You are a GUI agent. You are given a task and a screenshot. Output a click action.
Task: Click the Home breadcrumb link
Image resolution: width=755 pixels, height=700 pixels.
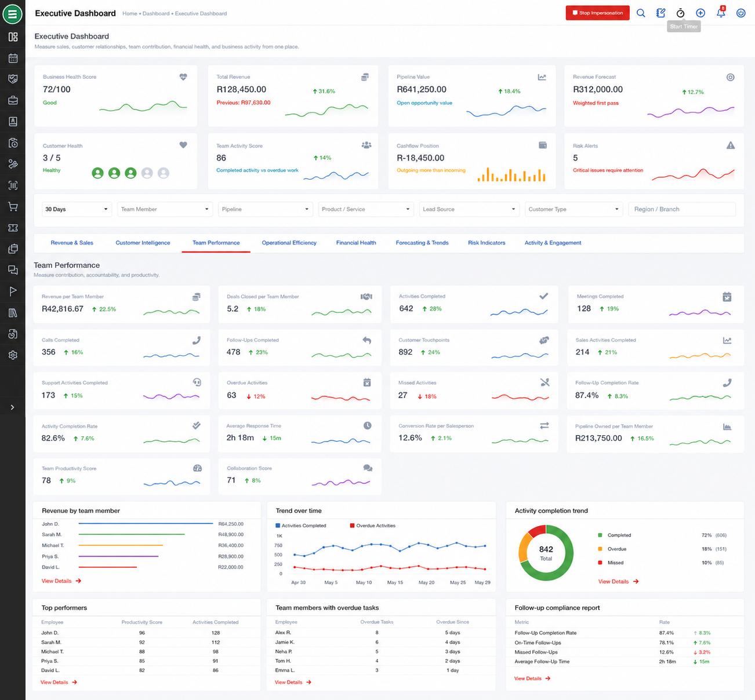(x=129, y=13)
